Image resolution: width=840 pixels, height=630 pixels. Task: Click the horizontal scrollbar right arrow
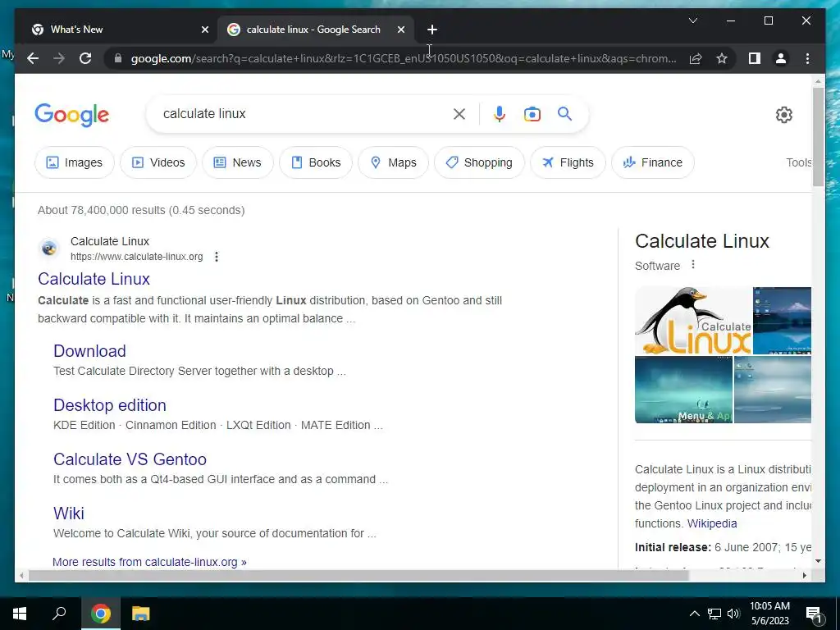pos(805,575)
